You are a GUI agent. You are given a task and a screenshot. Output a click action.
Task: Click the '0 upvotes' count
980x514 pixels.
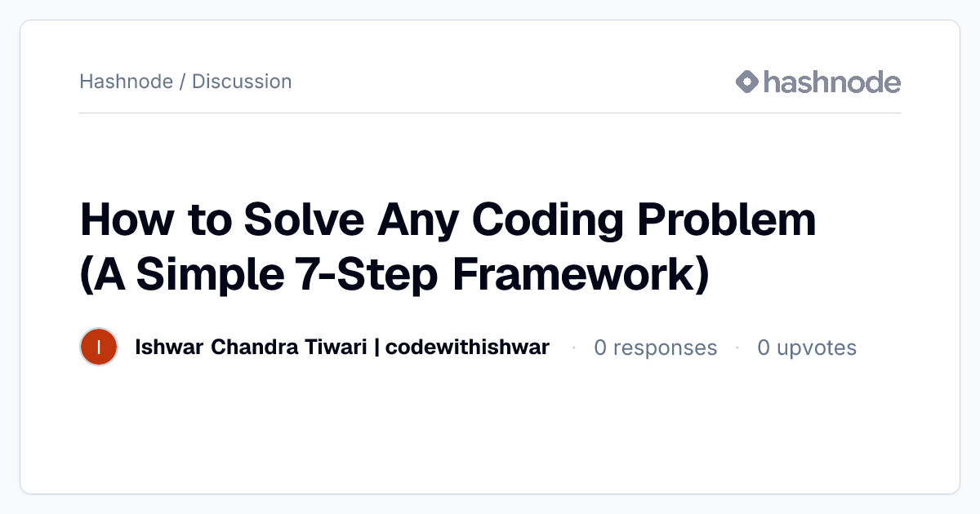pyautogui.click(x=807, y=348)
